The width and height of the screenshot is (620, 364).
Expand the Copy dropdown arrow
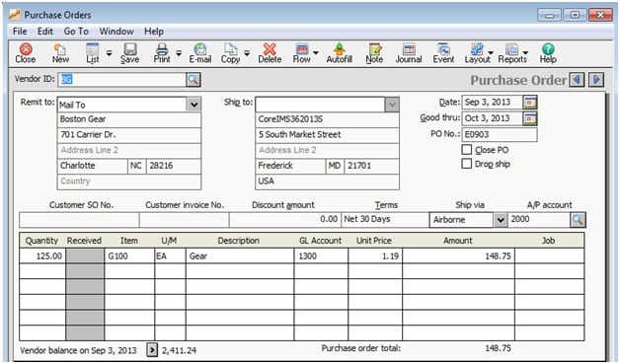247,52
